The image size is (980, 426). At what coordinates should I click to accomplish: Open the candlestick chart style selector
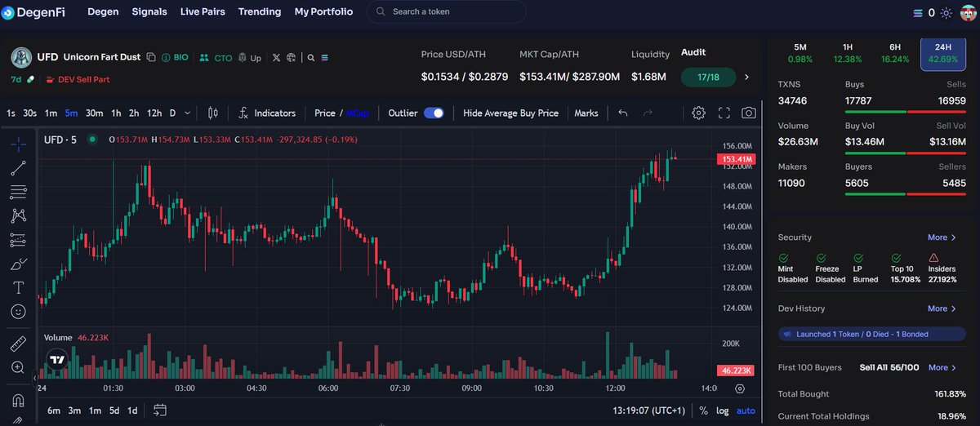coord(213,113)
